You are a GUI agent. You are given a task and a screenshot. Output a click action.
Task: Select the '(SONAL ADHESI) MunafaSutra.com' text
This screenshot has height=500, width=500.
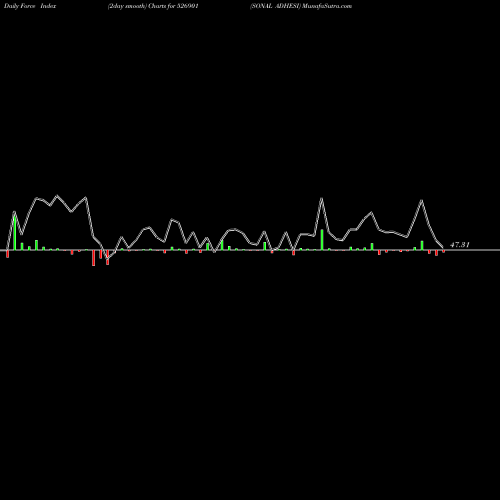(x=301, y=6)
